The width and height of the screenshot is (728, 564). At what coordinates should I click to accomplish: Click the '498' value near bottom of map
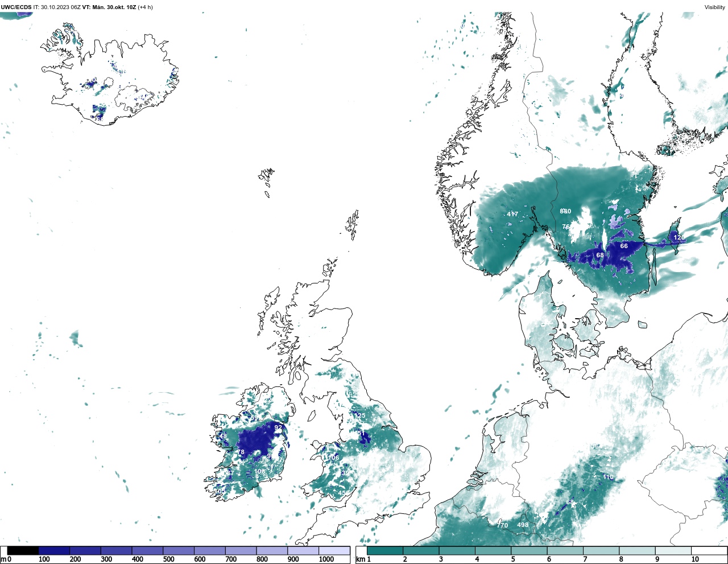pos(523,525)
